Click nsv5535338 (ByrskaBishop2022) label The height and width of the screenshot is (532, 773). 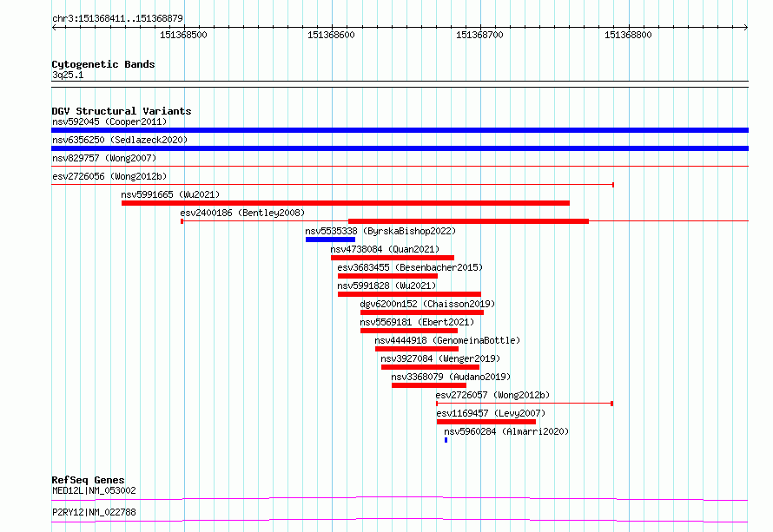(380, 231)
